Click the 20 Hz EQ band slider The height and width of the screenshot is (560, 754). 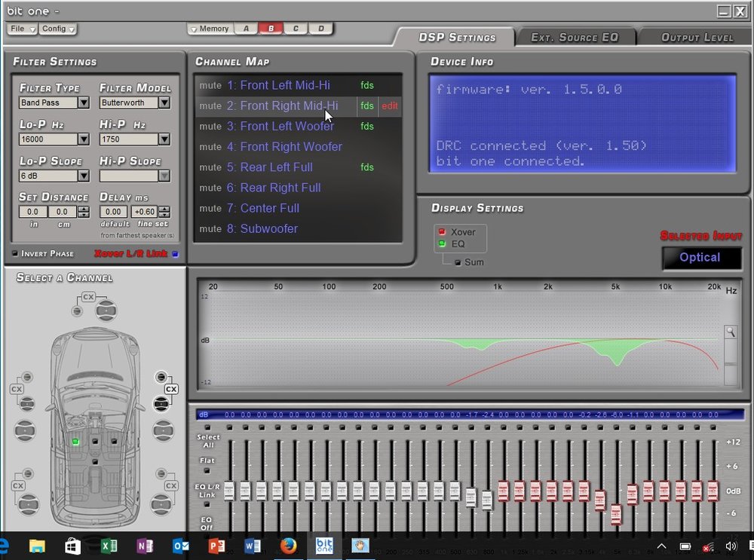click(229, 491)
